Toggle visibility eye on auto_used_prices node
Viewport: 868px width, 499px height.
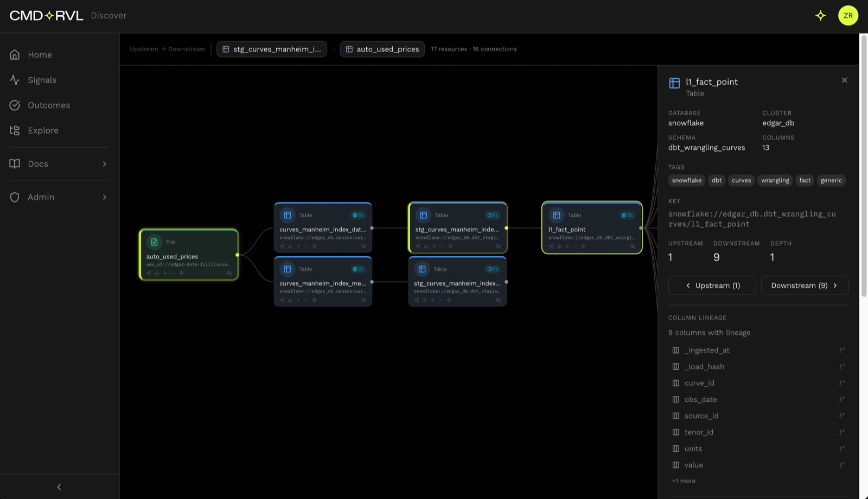click(x=229, y=273)
